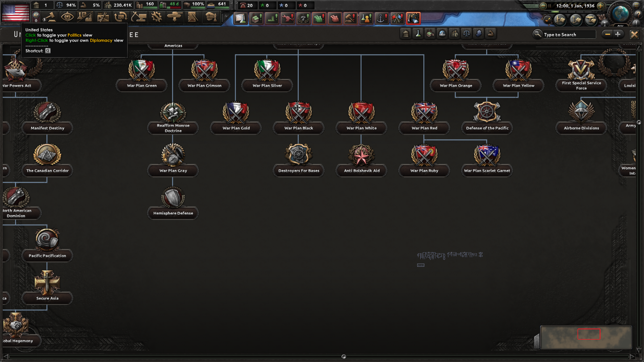Click the globe icon in top corner
644x362 pixels.
click(620, 13)
